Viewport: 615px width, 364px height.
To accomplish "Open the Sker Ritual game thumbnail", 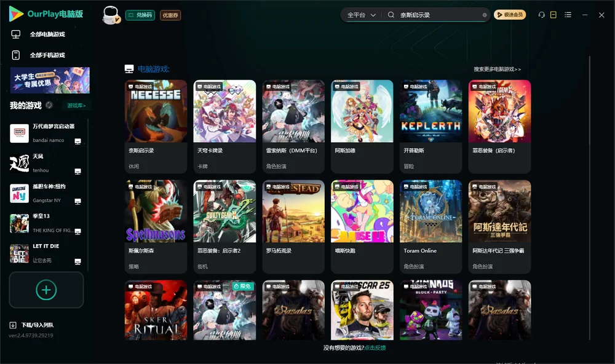I will click(x=156, y=310).
